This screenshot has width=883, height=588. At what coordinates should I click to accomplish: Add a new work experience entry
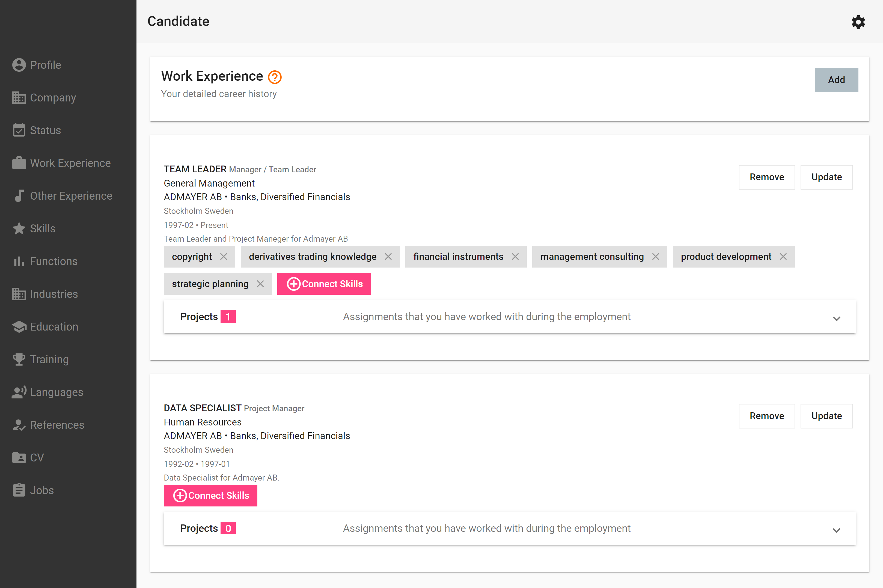836,80
